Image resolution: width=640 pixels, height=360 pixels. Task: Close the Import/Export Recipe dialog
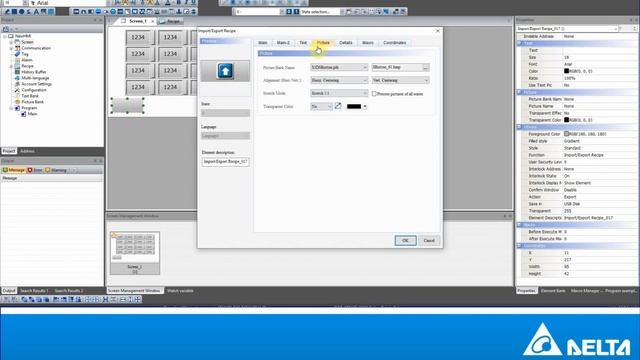(438, 31)
